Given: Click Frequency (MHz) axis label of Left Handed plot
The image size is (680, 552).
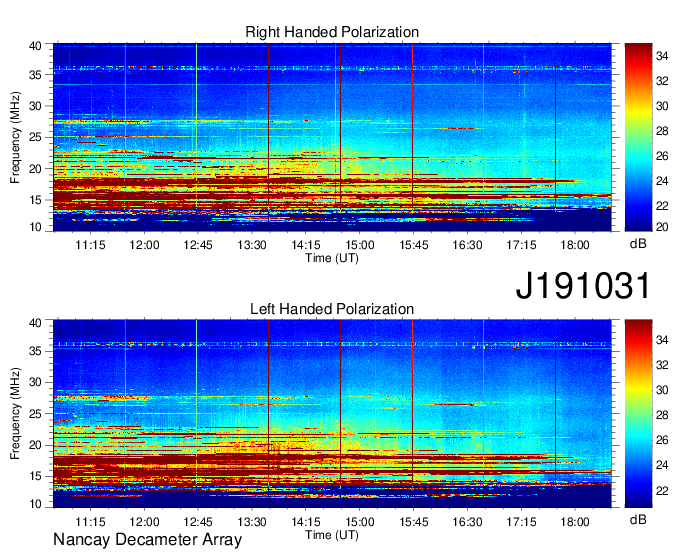Looking at the screenshot, I should click(x=15, y=414).
